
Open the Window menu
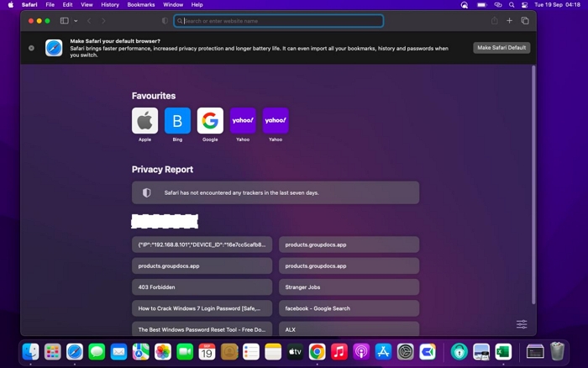point(173,5)
